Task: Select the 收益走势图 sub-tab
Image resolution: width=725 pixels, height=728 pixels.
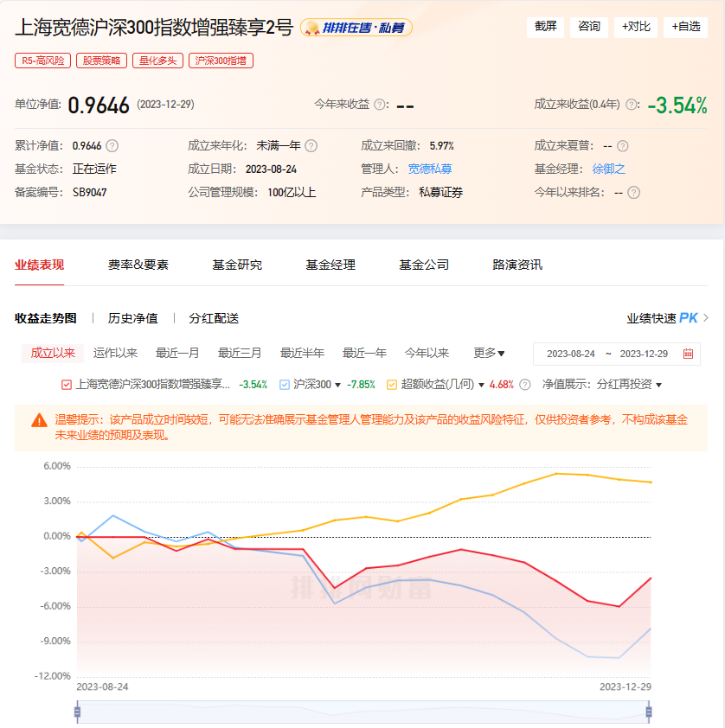Action: pyautogui.click(x=46, y=318)
